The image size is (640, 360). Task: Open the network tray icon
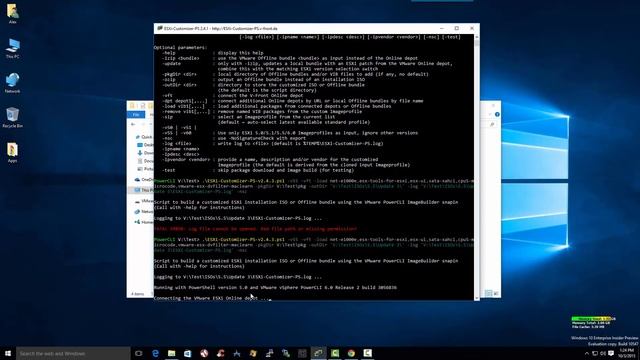coord(595,353)
